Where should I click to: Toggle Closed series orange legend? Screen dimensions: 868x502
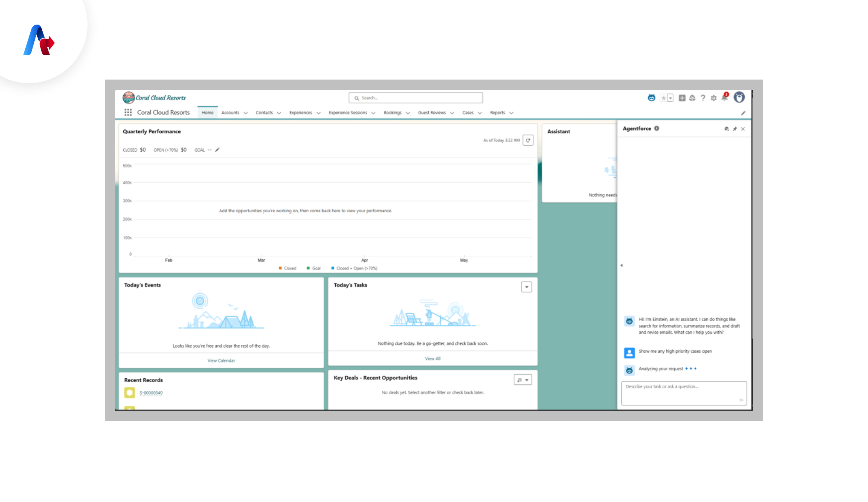tap(288, 268)
